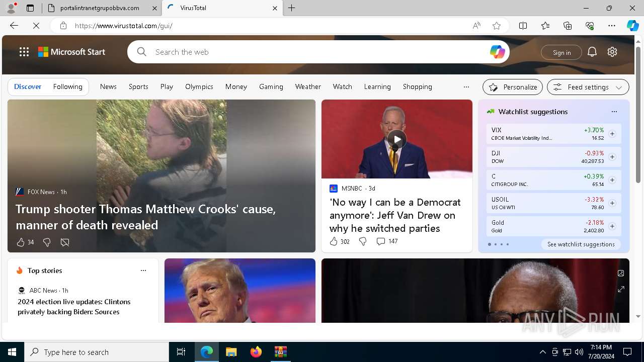View site information lock icon

tap(63, 26)
